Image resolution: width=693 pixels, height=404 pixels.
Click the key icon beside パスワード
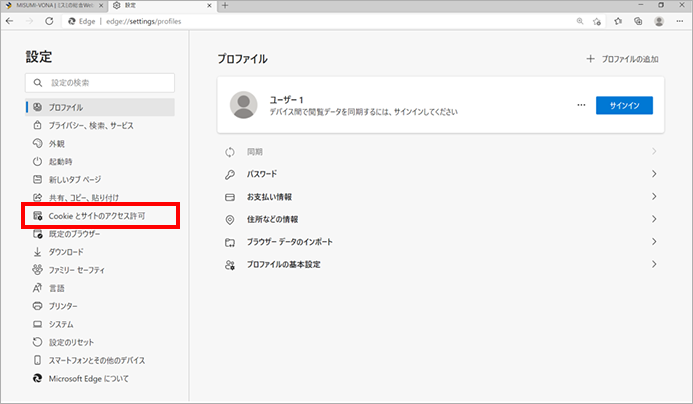(x=229, y=174)
